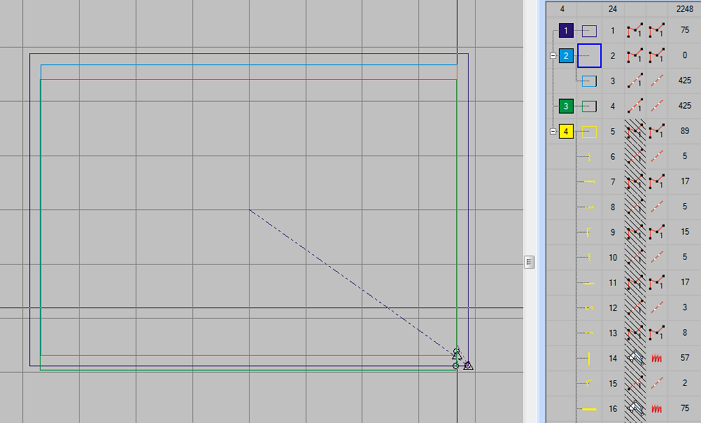Click the red zigzag satin icon in row 16
Screen dimensions: 701x423
pos(657,409)
